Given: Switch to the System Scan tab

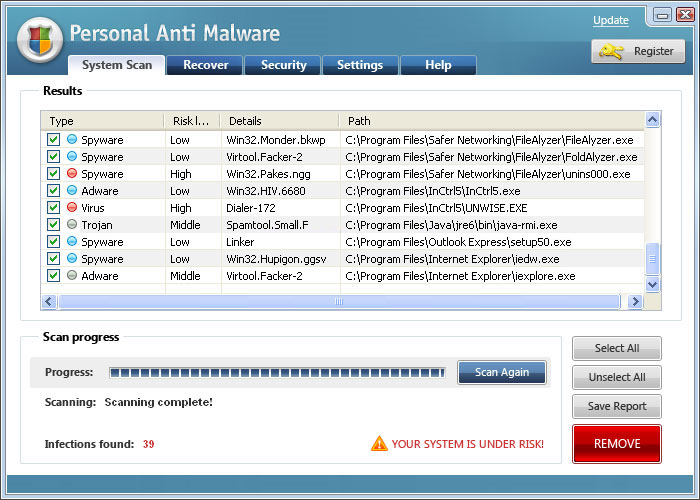Looking at the screenshot, I should coord(117,65).
